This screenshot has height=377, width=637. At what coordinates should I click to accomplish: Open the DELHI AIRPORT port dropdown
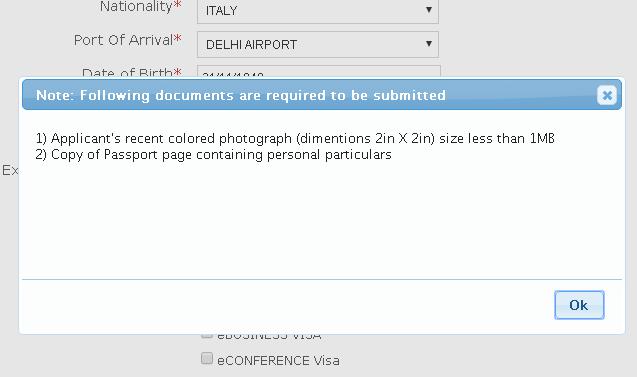(318, 44)
